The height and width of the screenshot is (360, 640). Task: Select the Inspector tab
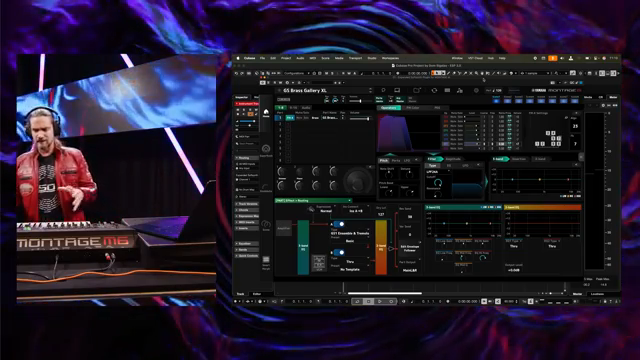(x=242, y=97)
